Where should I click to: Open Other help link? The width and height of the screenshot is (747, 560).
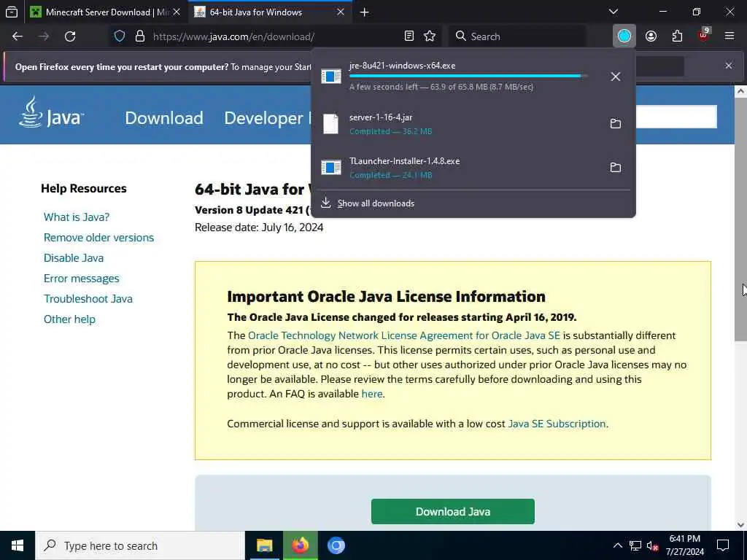coord(69,319)
